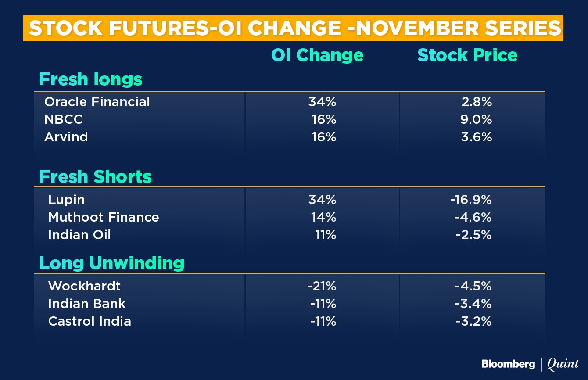Select the OI Change column header

pos(317,55)
